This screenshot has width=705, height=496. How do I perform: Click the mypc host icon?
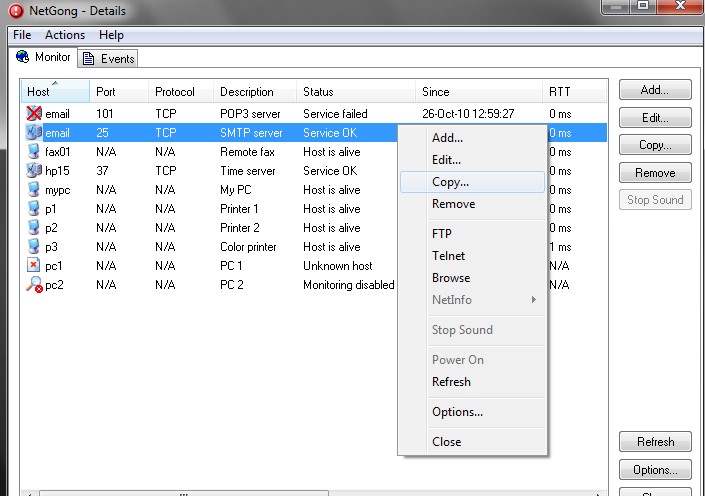point(34,190)
